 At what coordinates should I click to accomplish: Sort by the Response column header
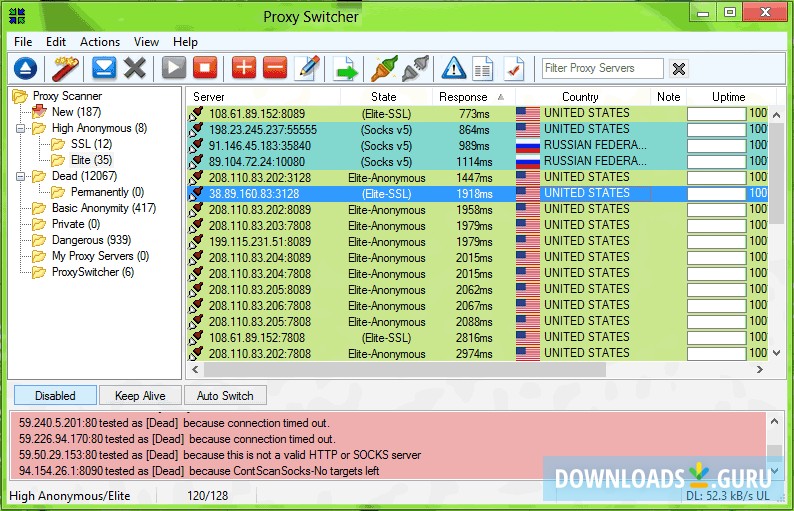point(473,97)
